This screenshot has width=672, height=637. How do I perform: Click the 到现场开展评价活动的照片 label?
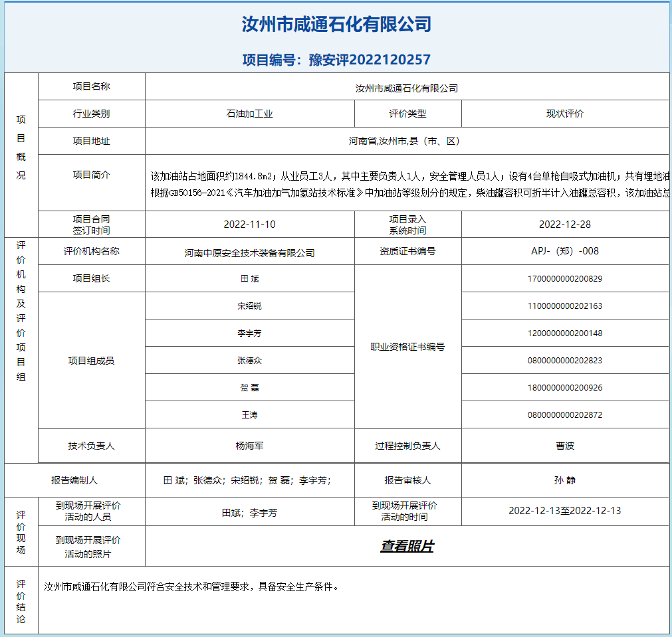pos(88,547)
